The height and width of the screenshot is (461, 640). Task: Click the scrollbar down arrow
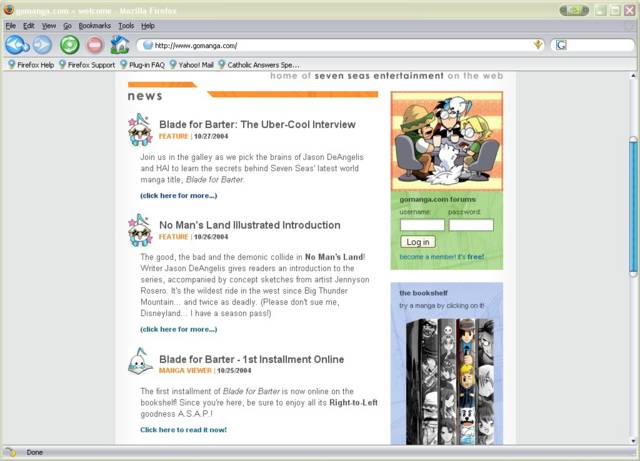point(633,441)
